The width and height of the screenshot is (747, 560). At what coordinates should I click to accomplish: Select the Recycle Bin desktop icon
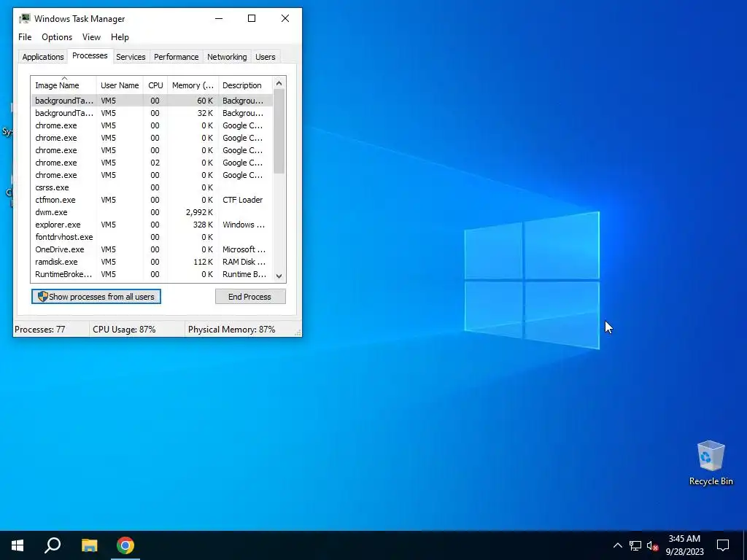pos(711,462)
